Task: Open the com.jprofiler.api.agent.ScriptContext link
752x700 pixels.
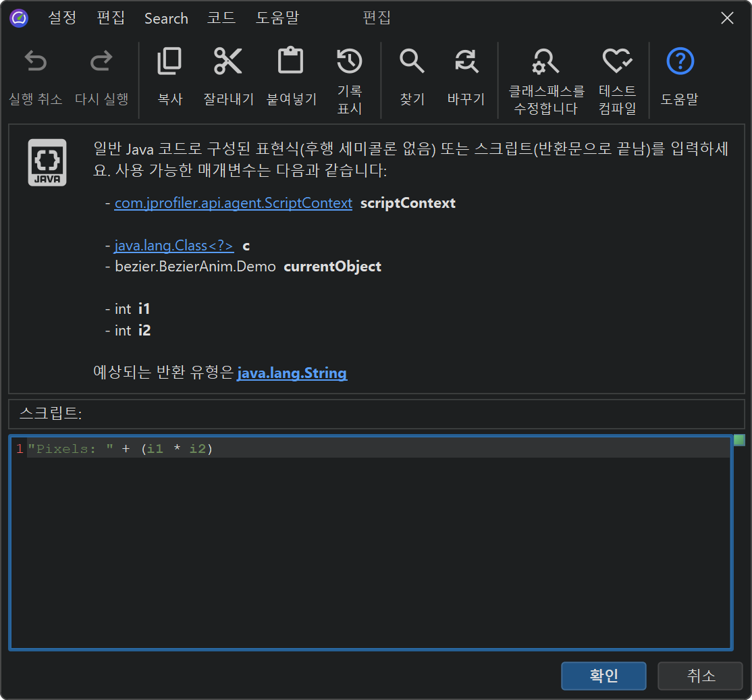Action: [233, 203]
